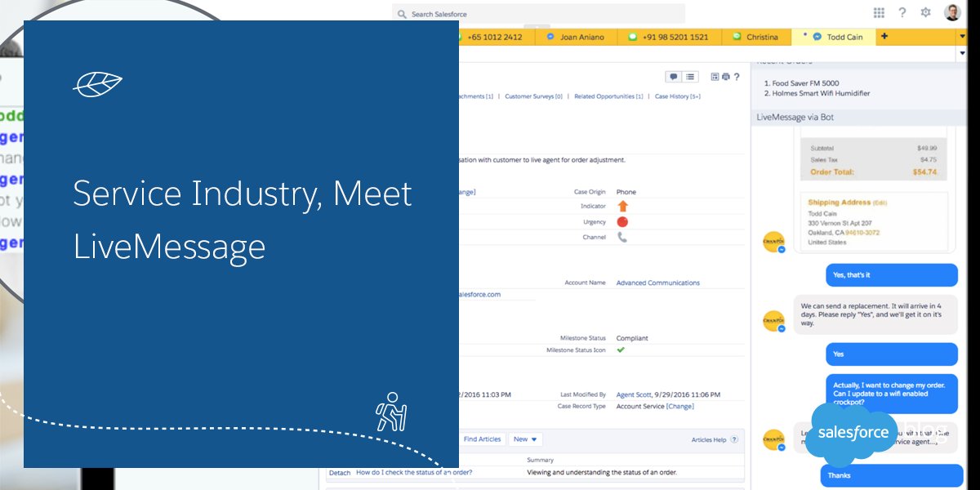Open the Agent Scott user link
The width and height of the screenshot is (980, 490).
(x=634, y=394)
